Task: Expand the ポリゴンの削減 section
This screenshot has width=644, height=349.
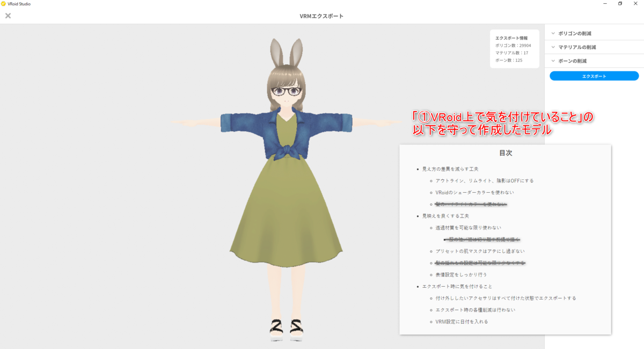Action: coord(594,33)
